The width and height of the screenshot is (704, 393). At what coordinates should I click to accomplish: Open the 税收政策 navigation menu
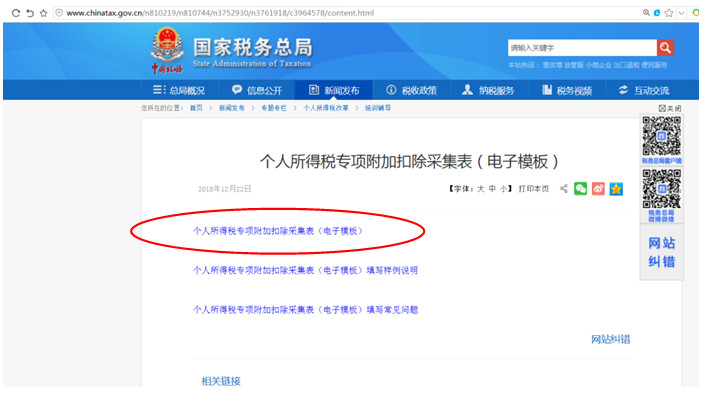(411, 90)
